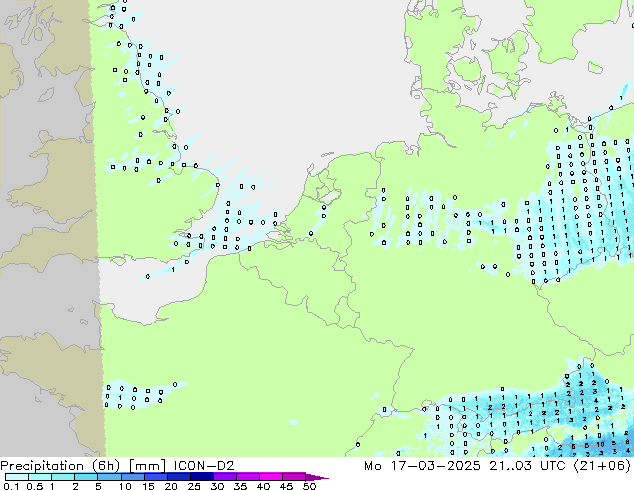Click the 20–25 mm legend color swatch
Image resolution: width=634 pixels, height=490 pixels.
pos(178,477)
